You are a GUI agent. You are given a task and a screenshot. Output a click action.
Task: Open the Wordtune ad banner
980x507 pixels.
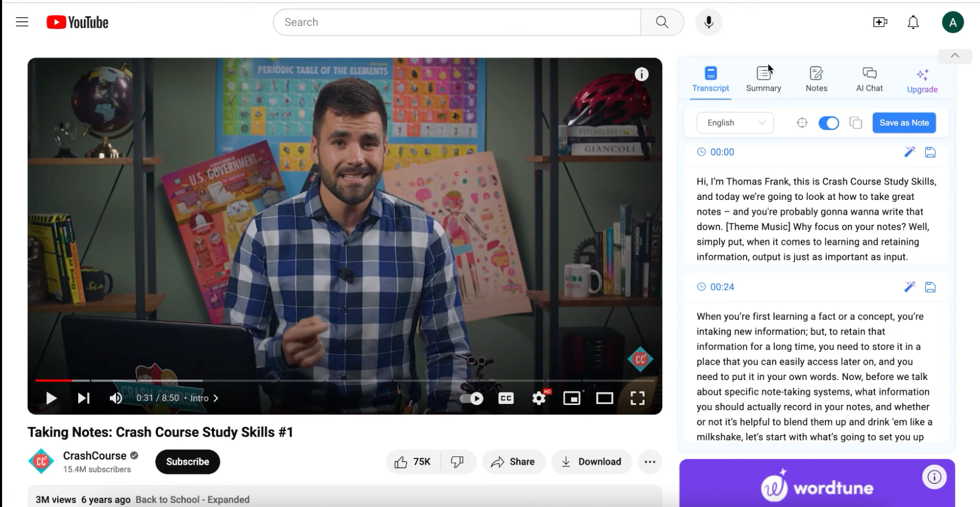pos(817,483)
